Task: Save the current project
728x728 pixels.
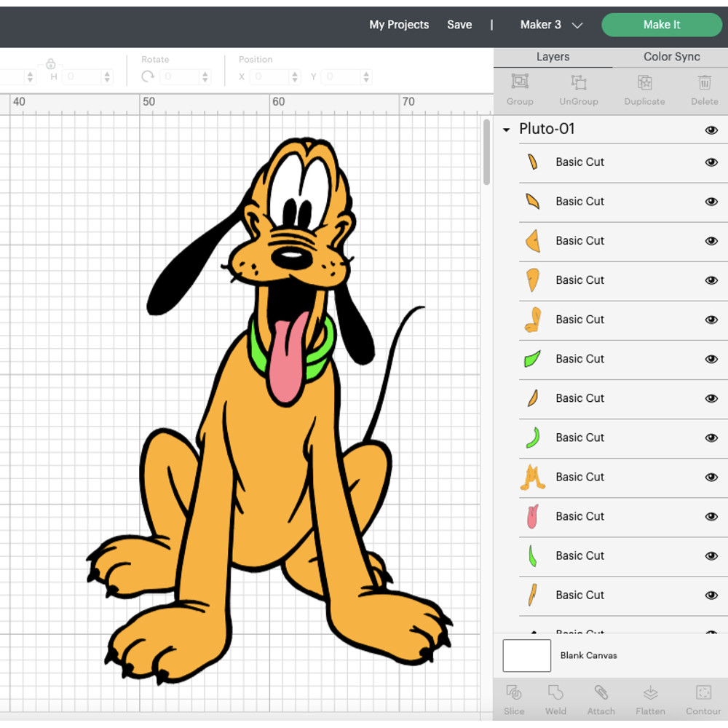Action: point(459,25)
